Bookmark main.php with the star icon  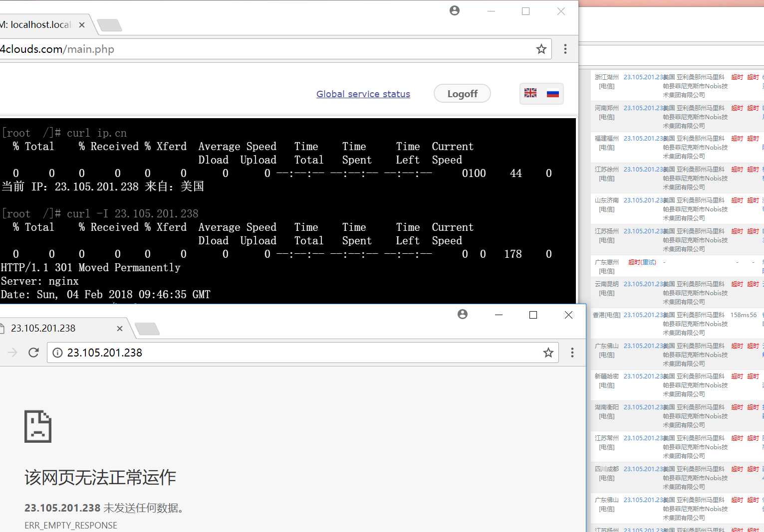point(541,49)
